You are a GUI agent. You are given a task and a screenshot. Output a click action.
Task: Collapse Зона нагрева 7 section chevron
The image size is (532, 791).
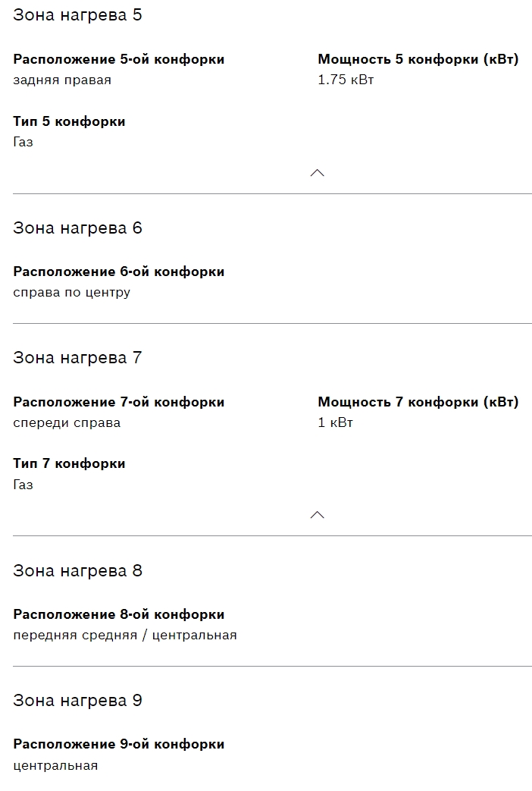click(x=318, y=515)
